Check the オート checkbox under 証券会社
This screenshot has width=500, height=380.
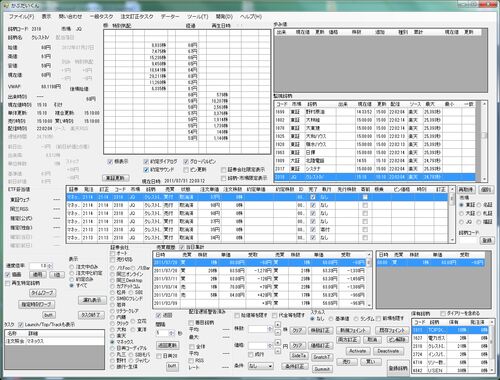pyautogui.click(x=113, y=254)
